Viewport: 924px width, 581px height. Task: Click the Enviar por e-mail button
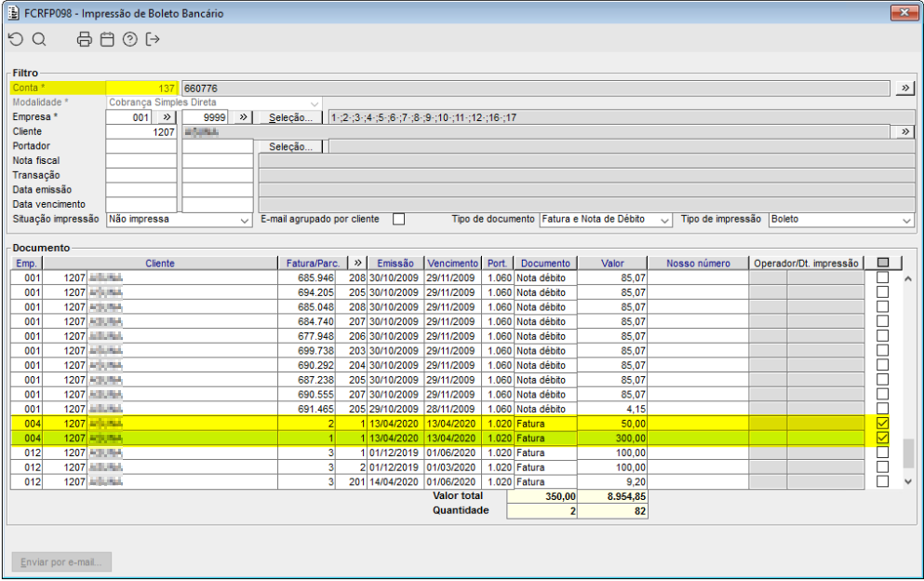click(61, 562)
